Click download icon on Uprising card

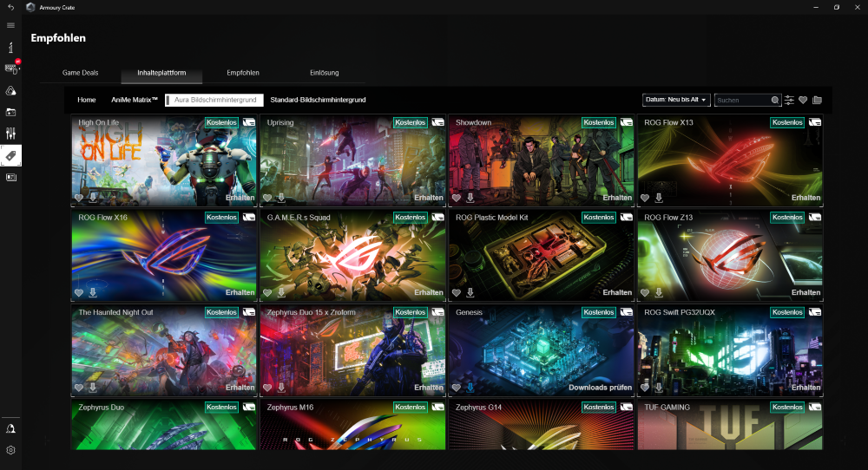(x=281, y=198)
